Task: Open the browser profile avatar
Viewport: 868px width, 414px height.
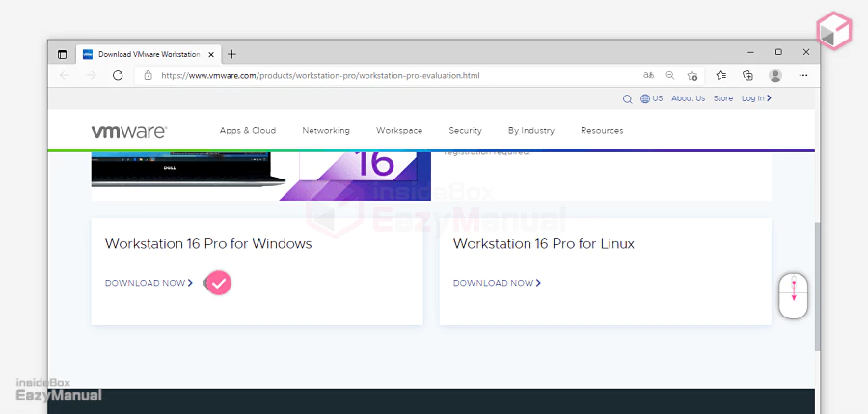Action: pos(775,75)
